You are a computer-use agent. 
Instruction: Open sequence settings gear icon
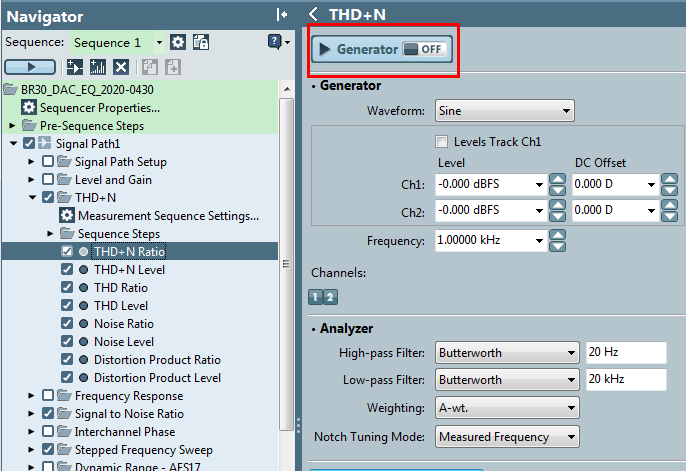click(178, 42)
